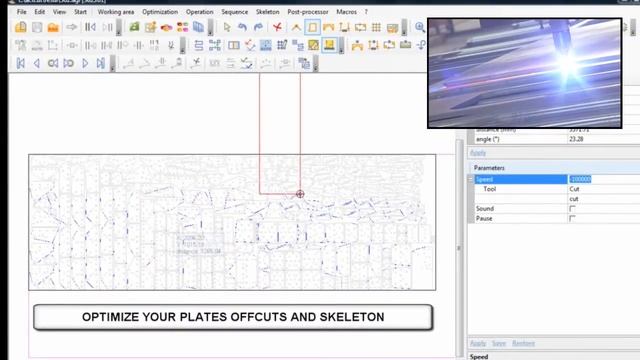Click the advance to next contour button
640x360 pixels.
coord(69,63)
